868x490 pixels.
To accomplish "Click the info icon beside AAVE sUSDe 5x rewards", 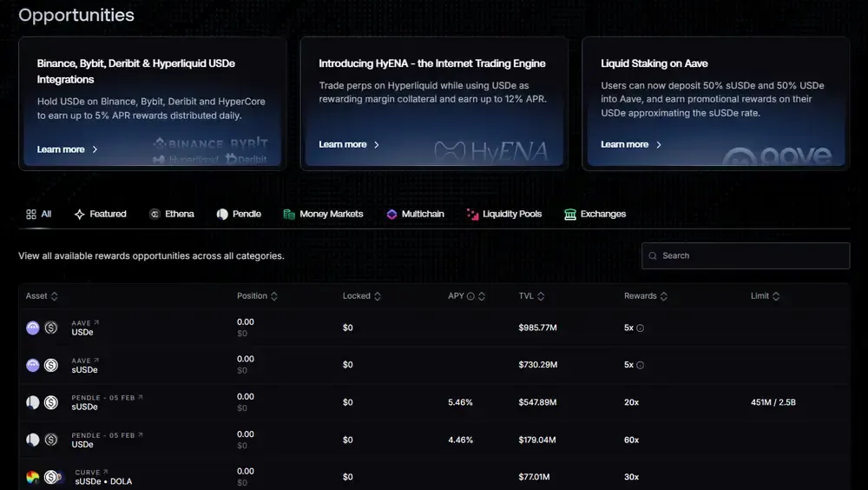I will pos(641,365).
